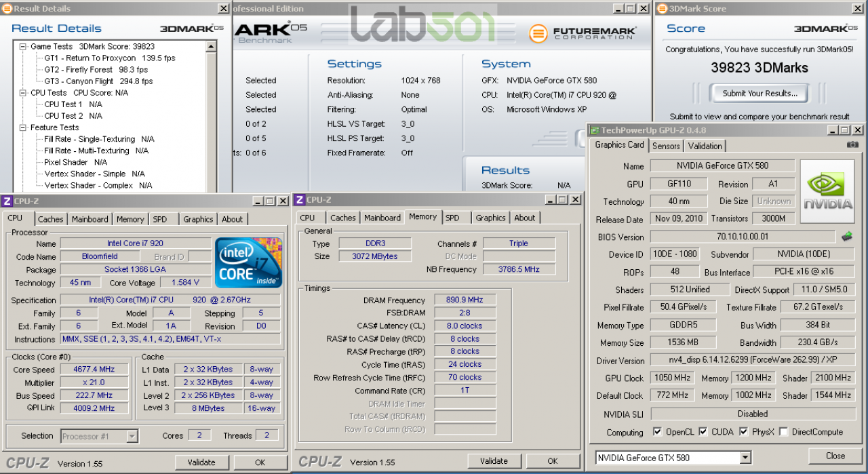The height and width of the screenshot is (474, 868).
Task: Select the Graphics Card tab in GPU-Z
Action: pyautogui.click(x=619, y=144)
